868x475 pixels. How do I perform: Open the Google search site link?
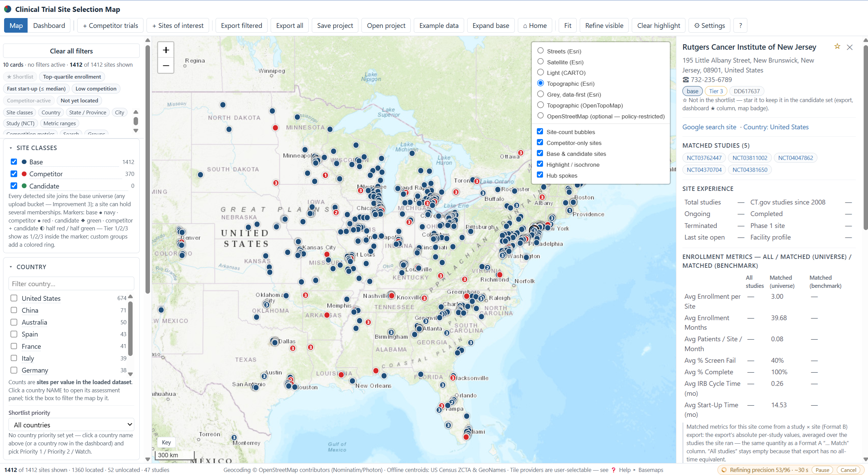coord(709,127)
